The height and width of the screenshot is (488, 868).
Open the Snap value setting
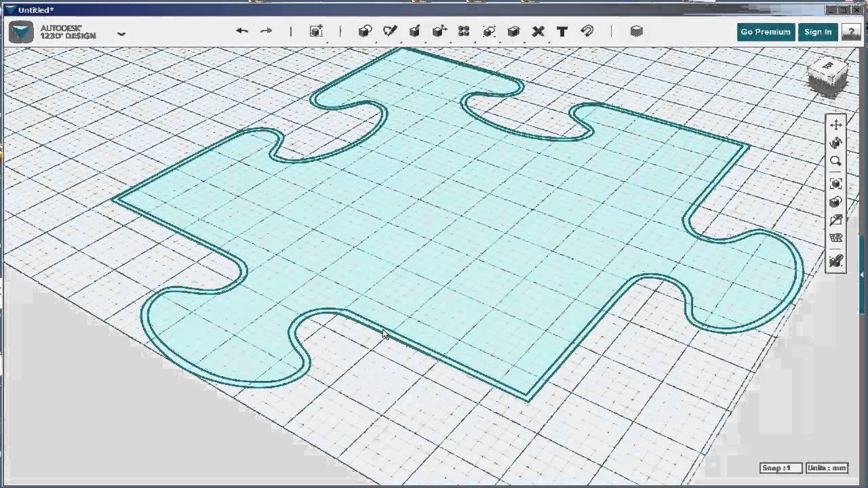(x=781, y=468)
